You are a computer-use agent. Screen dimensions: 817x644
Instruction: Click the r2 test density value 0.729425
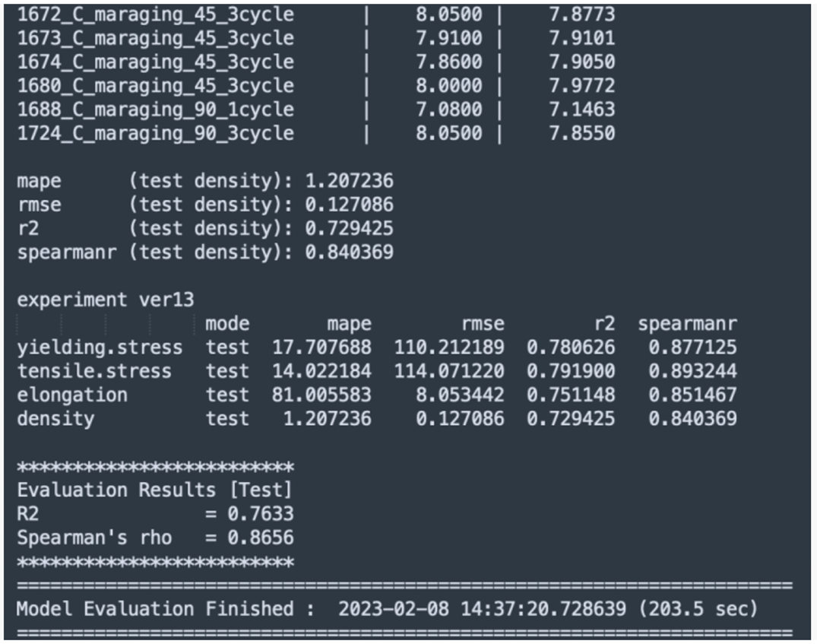349,228
